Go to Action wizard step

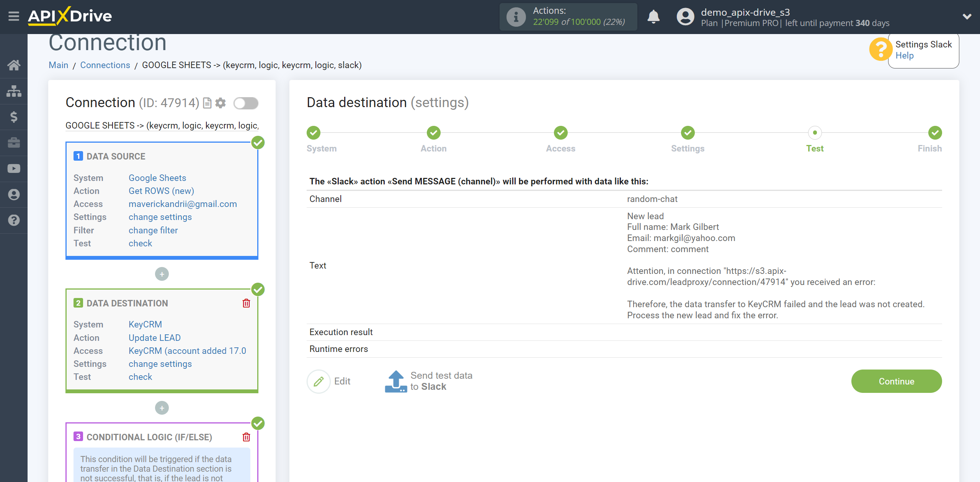pyautogui.click(x=433, y=133)
